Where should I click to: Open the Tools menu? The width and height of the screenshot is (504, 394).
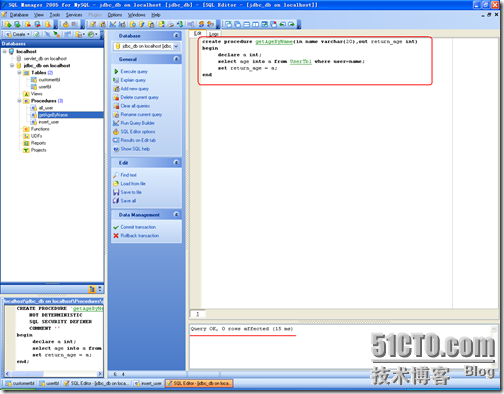tap(55, 15)
